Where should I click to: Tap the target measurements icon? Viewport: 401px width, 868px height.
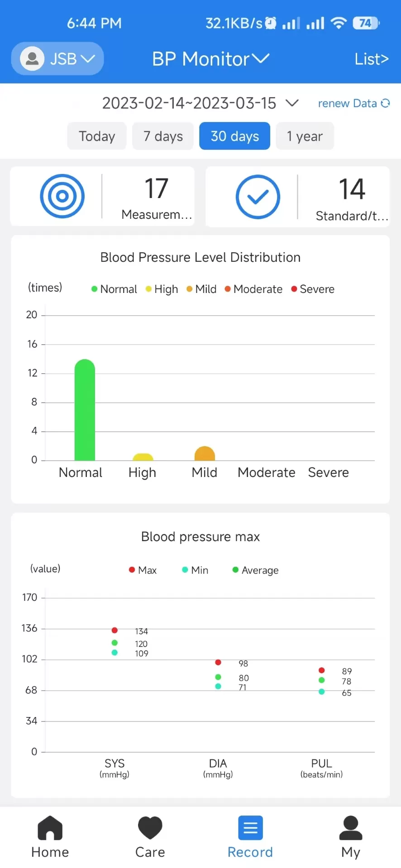[x=62, y=196]
